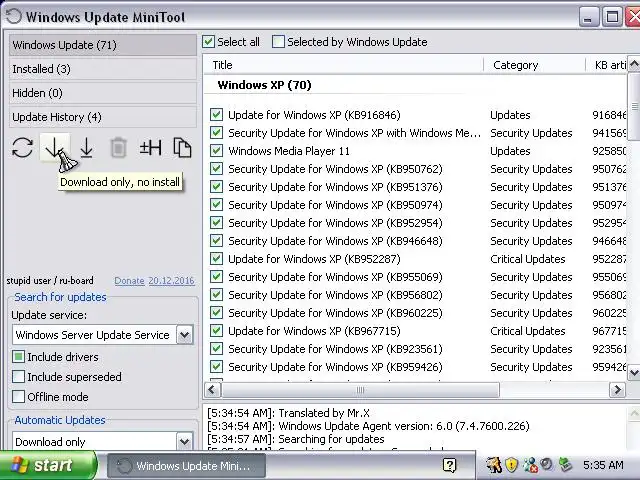The height and width of the screenshot is (480, 640).
Task: Open the Update service dropdown
Action: point(184,335)
